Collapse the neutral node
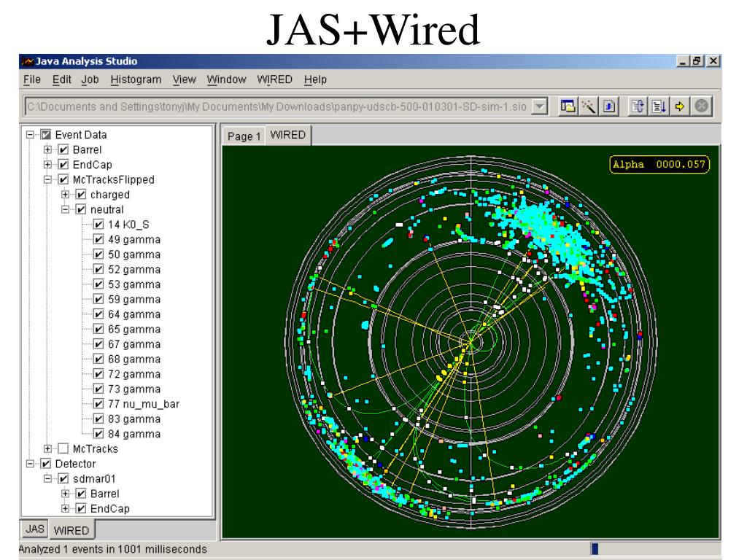 point(65,209)
